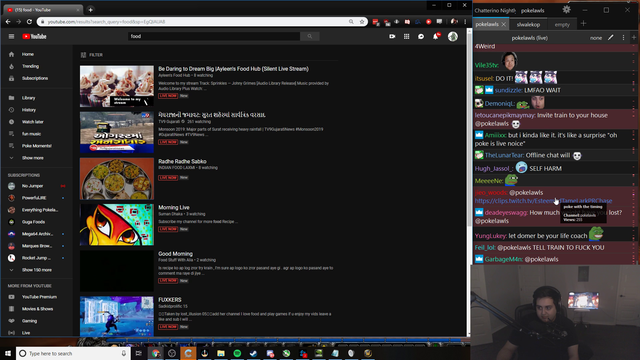Open the Chatterino channel three-dot menu
The image size is (640, 360).
click(x=623, y=38)
